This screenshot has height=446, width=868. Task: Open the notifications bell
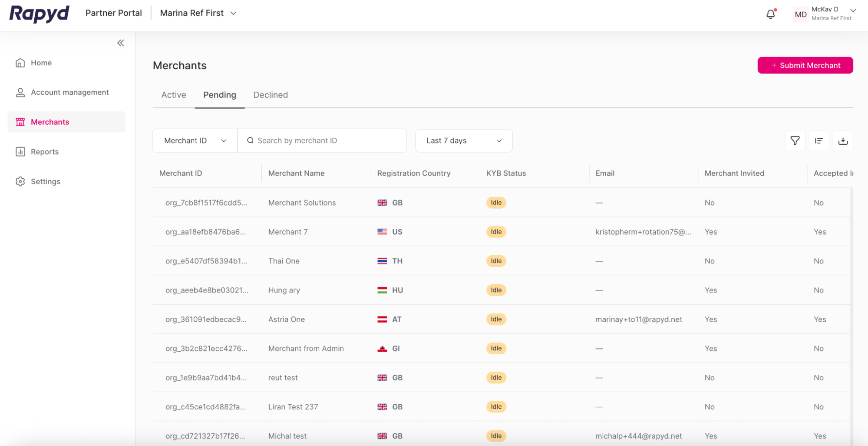click(771, 14)
